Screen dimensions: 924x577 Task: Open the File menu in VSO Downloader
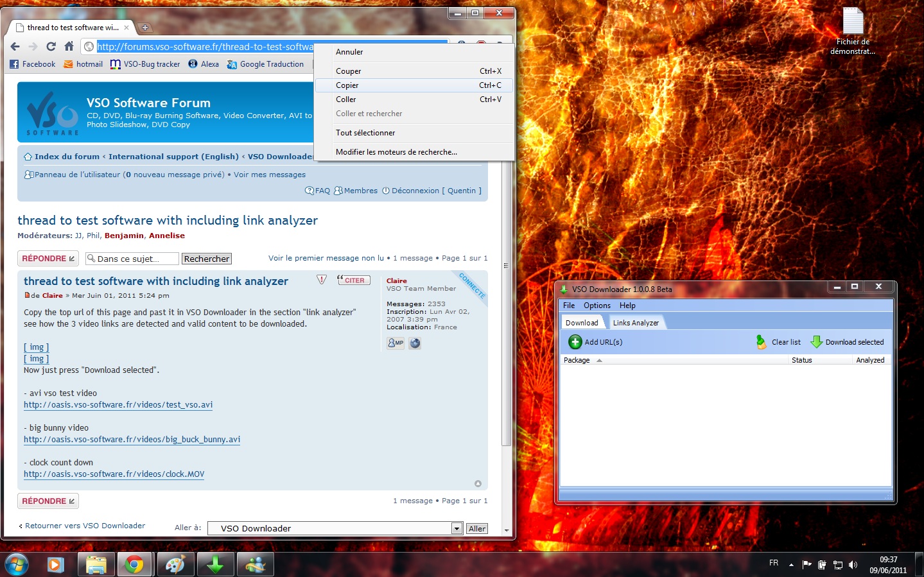pyautogui.click(x=569, y=306)
